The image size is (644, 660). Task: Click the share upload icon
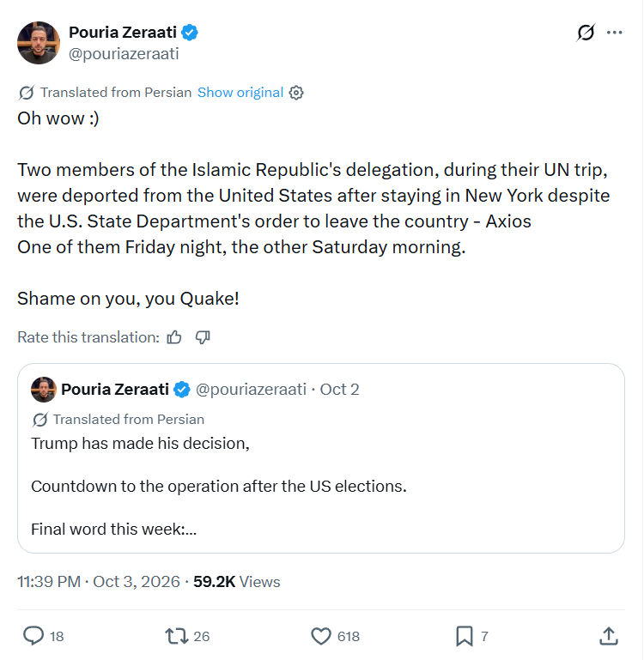[x=608, y=636]
